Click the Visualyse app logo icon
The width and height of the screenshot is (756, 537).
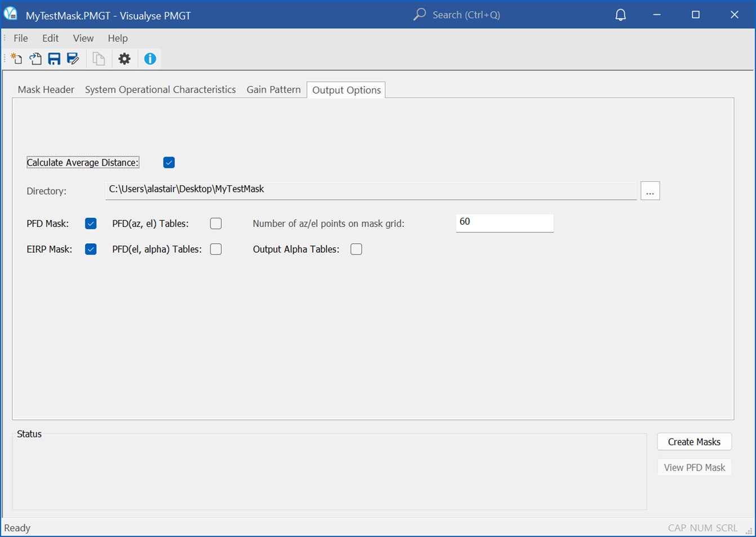[11, 14]
